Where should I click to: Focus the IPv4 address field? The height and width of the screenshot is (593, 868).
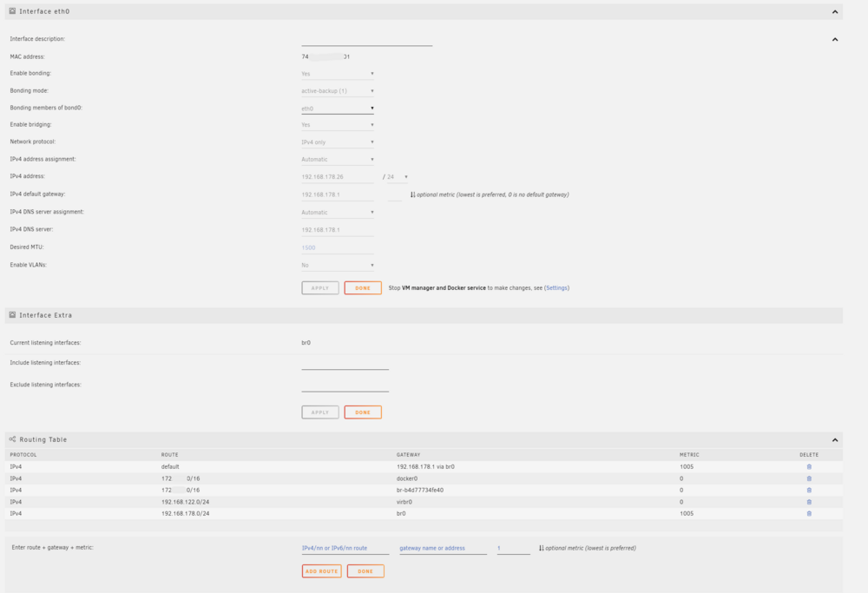(x=338, y=176)
